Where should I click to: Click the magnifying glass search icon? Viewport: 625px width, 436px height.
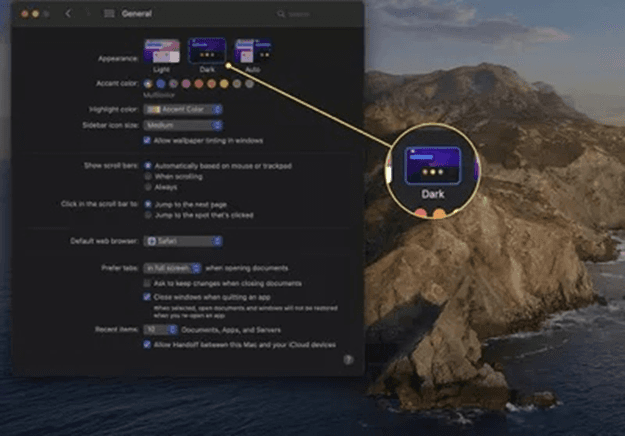pos(281,15)
